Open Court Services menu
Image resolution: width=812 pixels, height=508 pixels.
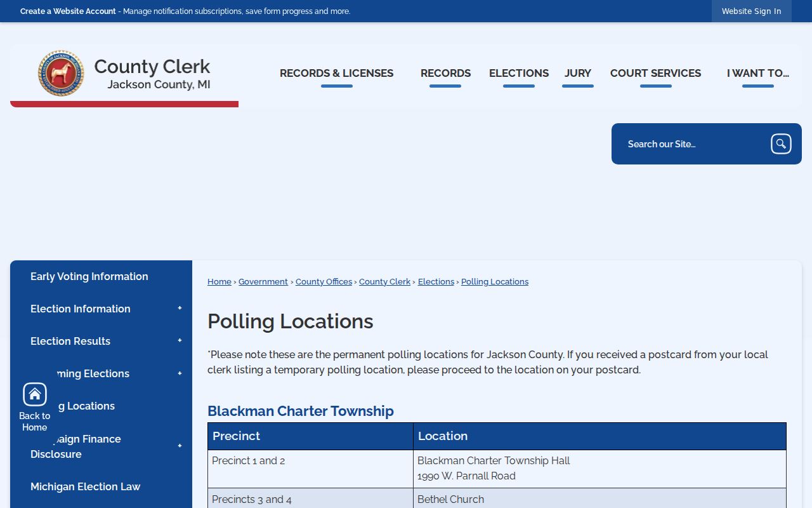[x=655, y=74]
